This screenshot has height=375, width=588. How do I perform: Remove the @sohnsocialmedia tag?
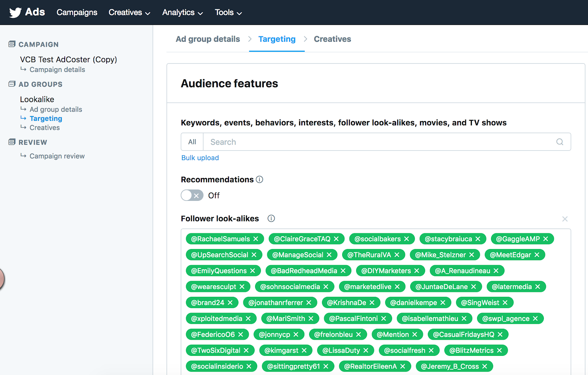point(326,287)
